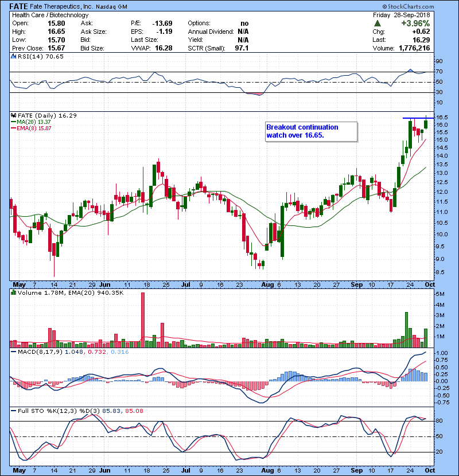
Task: Click the Bid Size: label
Action: pyautogui.click(x=92, y=48)
